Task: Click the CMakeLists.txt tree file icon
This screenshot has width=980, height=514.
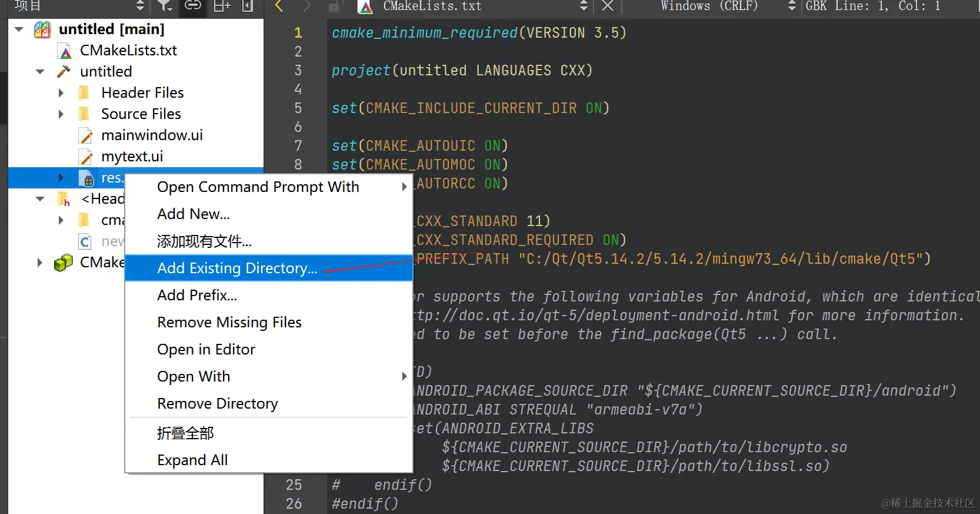Action: click(x=65, y=51)
